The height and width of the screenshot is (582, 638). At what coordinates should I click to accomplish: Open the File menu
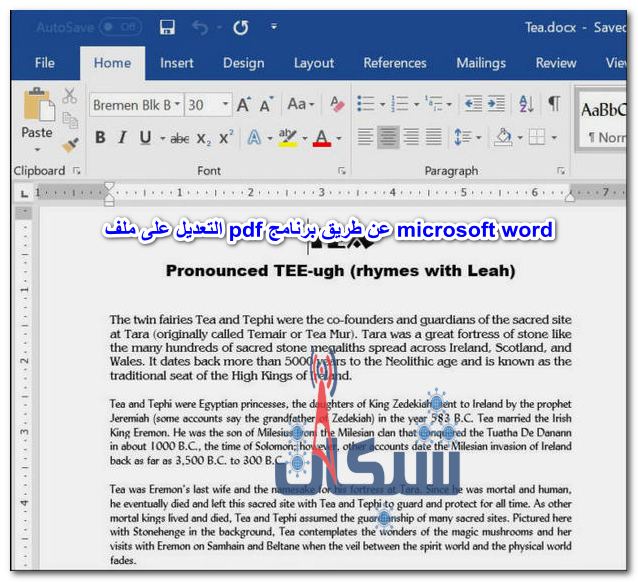(44, 63)
